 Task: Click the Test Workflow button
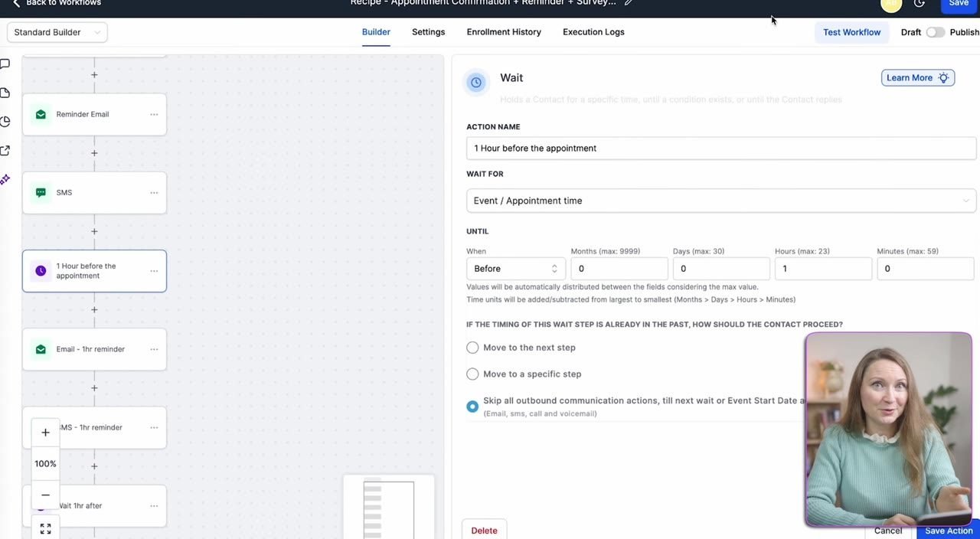click(851, 32)
